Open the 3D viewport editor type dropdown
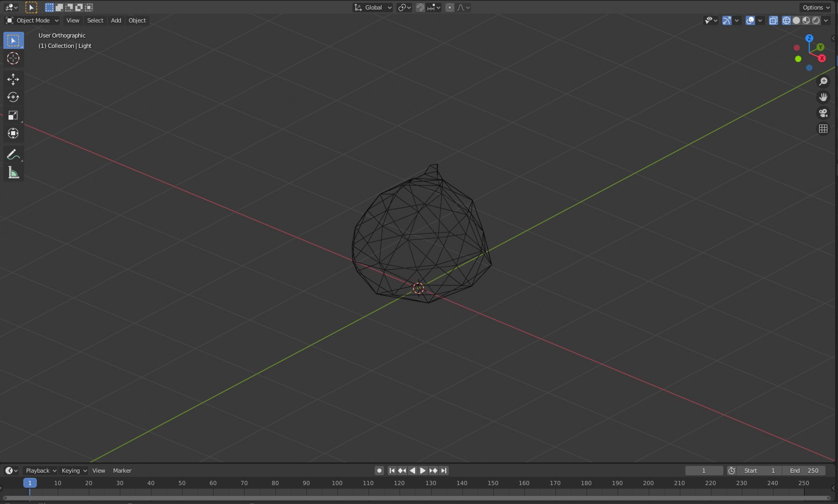Viewport: 838px width, 504px height. pos(11,7)
